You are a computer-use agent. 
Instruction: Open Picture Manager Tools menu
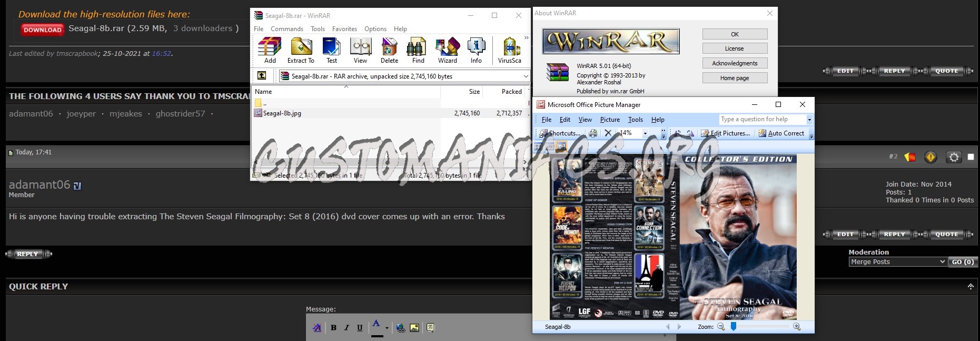click(636, 120)
